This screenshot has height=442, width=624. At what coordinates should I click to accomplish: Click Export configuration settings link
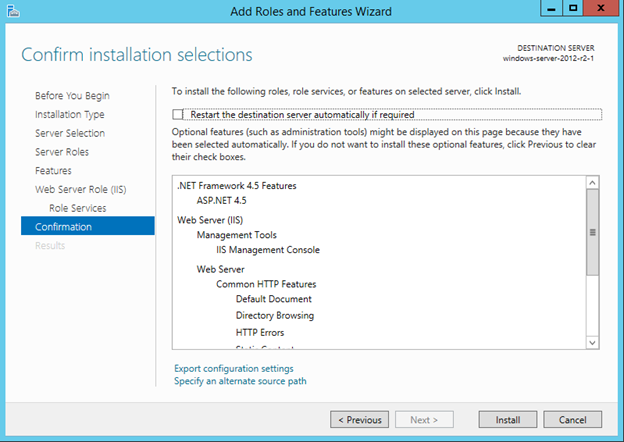(234, 369)
